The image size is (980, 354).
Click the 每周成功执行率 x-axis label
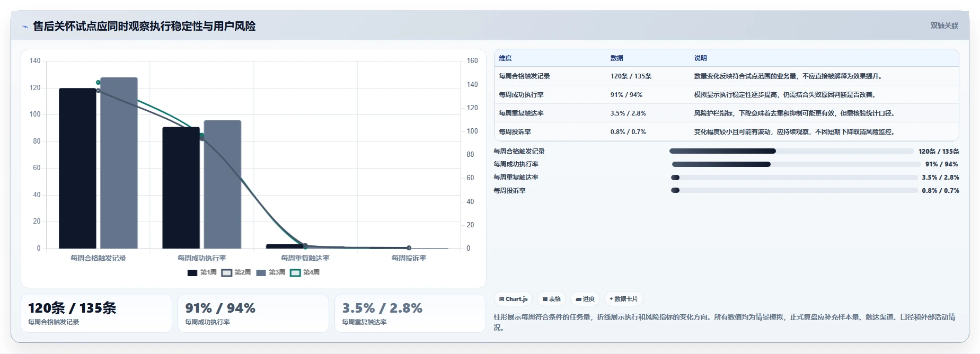pos(202,258)
